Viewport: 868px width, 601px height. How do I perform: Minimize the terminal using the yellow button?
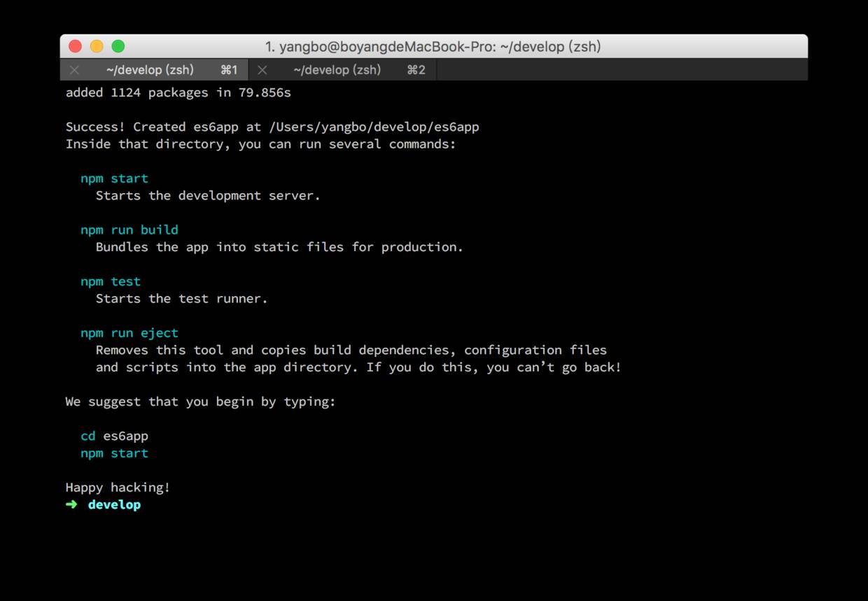click(x=97, y=46)
